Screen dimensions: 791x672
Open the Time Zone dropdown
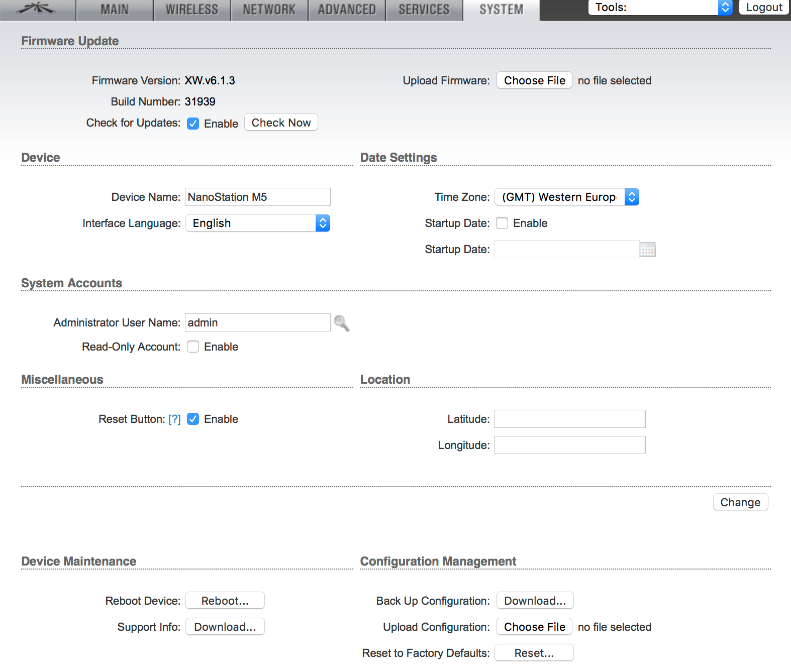coord(567,197)
